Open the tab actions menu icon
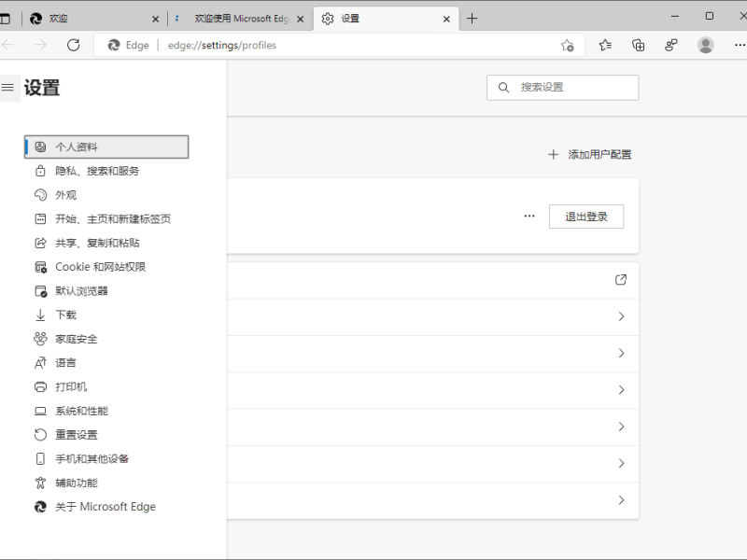The height and width of the screenshot is (560, 747). [5, 19]
